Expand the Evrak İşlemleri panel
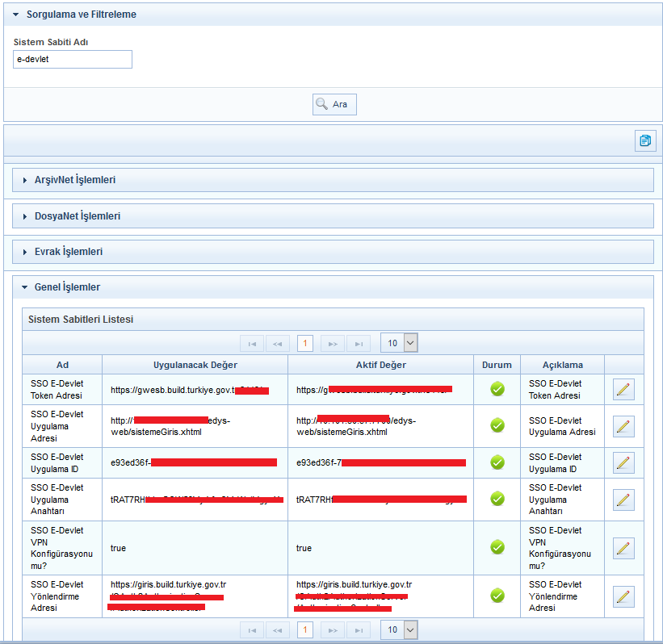The width and height of the screenshot is (663, 644). 68,252
